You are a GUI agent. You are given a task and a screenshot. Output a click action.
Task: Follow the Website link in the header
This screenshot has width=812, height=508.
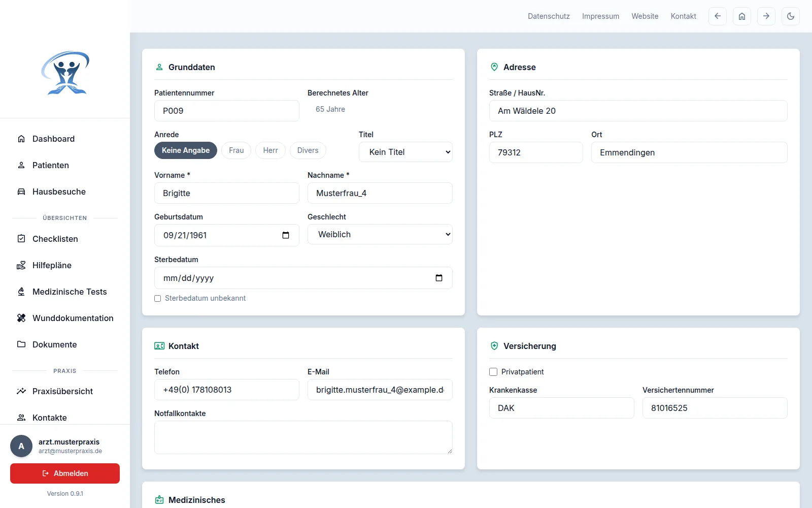pos(645,16)
